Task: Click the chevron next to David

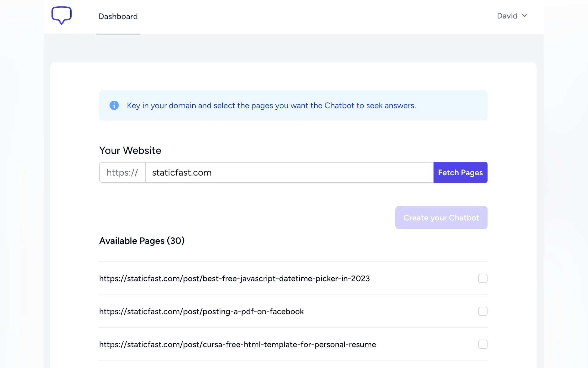Action: [525, 16]
